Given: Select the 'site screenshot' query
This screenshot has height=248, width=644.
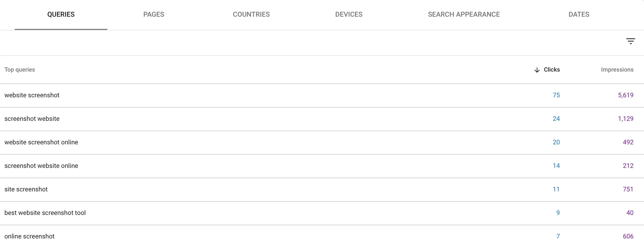Looking at the screenshot, I should tap(26, 189).
